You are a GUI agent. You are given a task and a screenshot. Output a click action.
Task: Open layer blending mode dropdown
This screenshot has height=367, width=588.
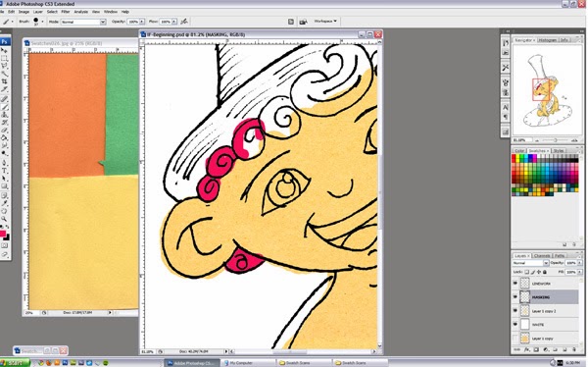[x=530, y=263]
